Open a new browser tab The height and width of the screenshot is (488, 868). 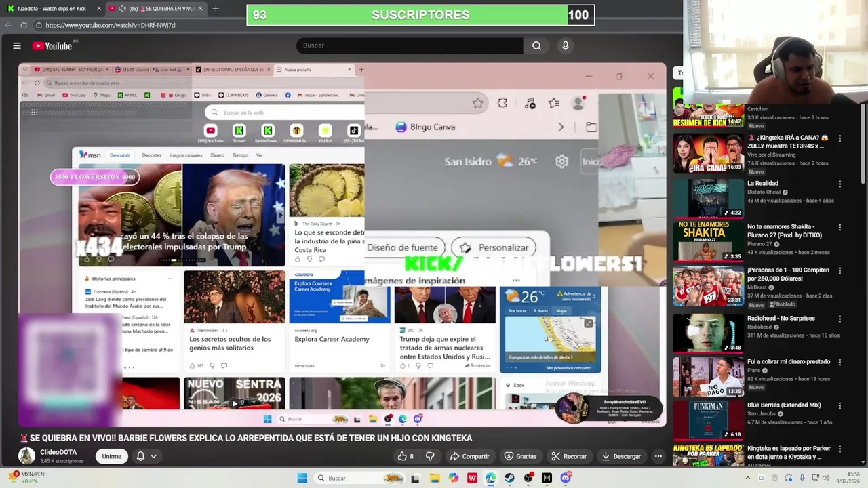pos(216,9)
